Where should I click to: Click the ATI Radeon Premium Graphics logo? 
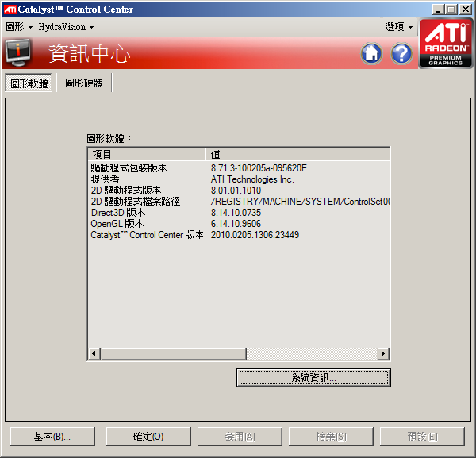pyautogui.click(x=445, y=44)
